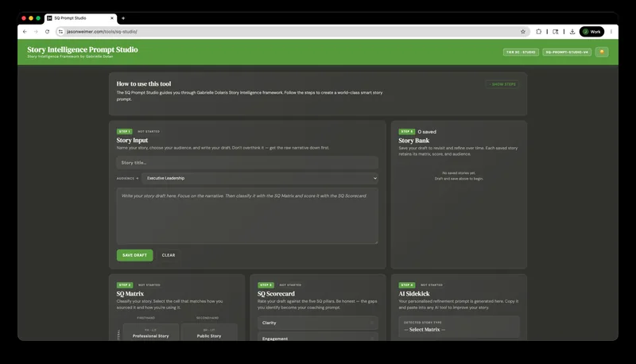The image size is (636, 364).
Task: Expand the Clarity scorecard row
Action: click(x=317, y=323)
